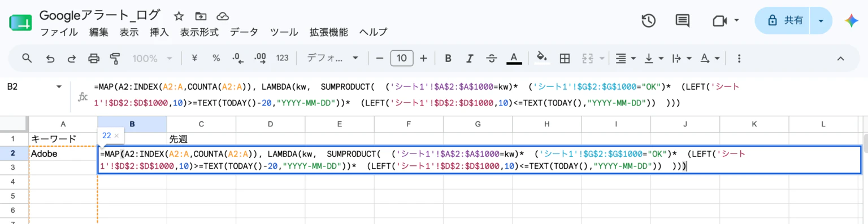Decrease font size with minus button
Image resolution: width=868 pixels, height=224 pixels.
(380, 58)
